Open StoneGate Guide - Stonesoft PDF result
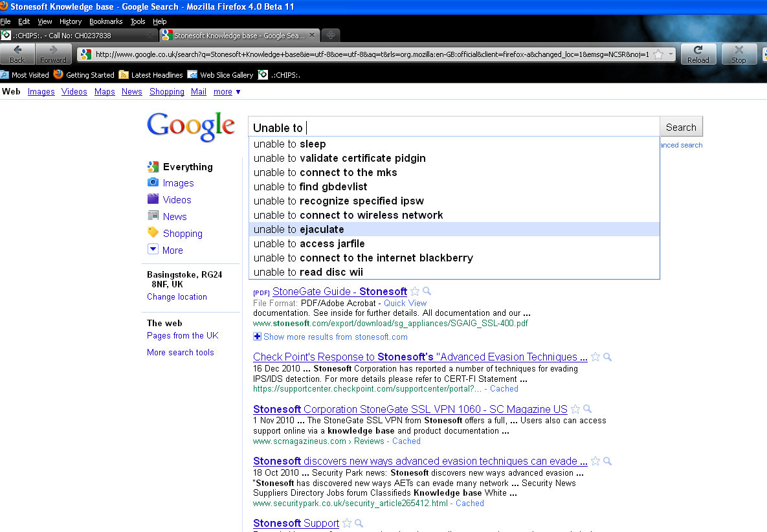 tap(339, 291)
